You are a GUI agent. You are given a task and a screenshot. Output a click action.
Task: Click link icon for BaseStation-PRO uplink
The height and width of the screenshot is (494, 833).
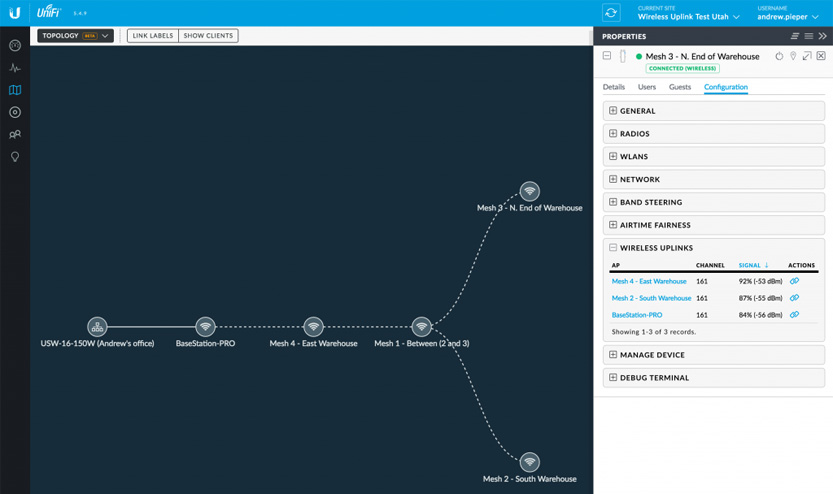coord(794,314)
